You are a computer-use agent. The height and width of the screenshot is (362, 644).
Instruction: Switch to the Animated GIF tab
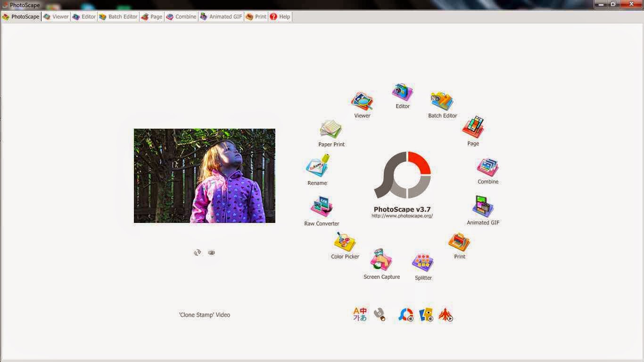click(x=221, y=16)
